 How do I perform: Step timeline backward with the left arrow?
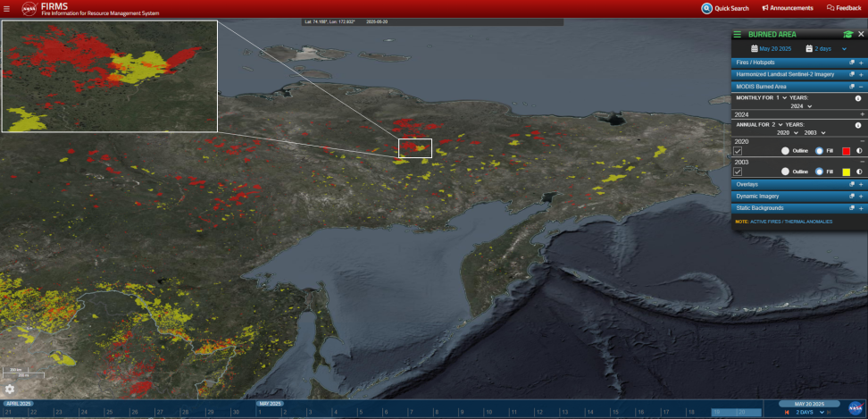[x=787, y=413]
